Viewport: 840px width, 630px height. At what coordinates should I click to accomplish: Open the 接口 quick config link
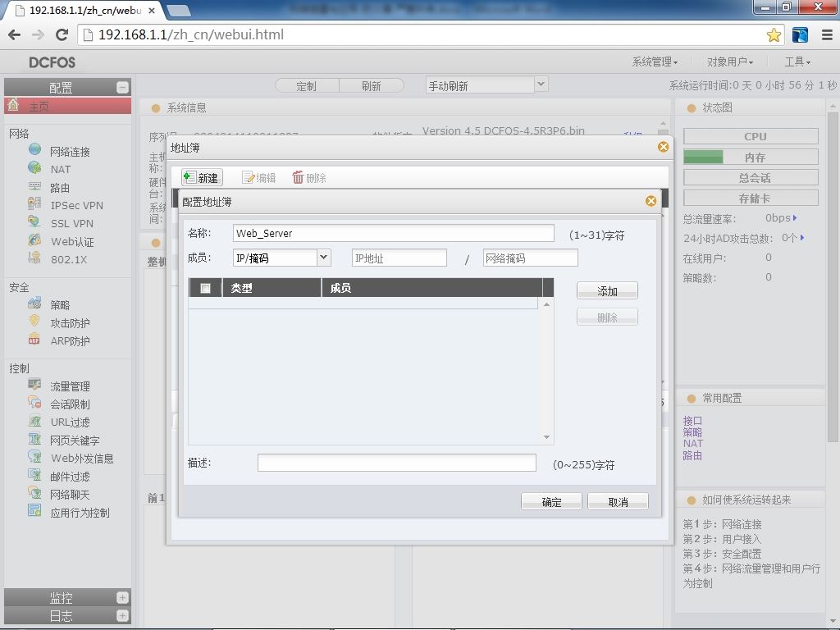click(x=692, y=421)
